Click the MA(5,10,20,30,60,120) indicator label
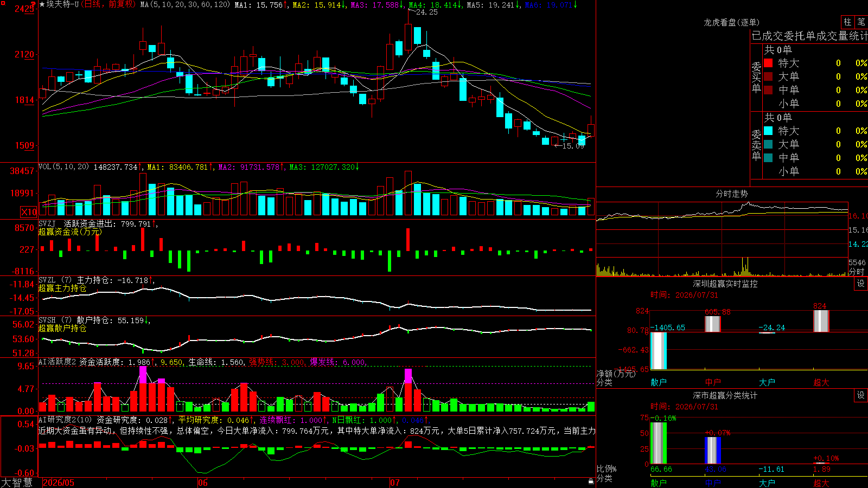 186,4
